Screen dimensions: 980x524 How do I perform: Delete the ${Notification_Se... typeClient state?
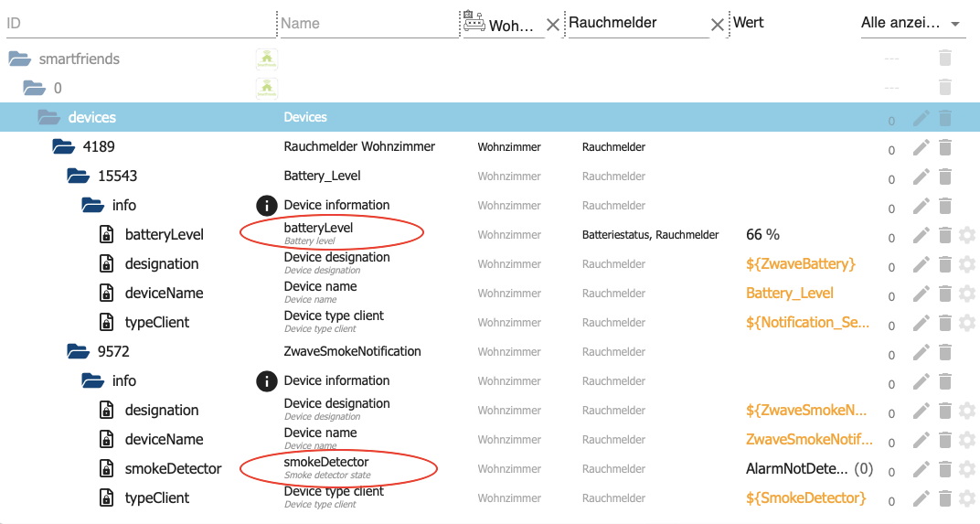(945, 323)
